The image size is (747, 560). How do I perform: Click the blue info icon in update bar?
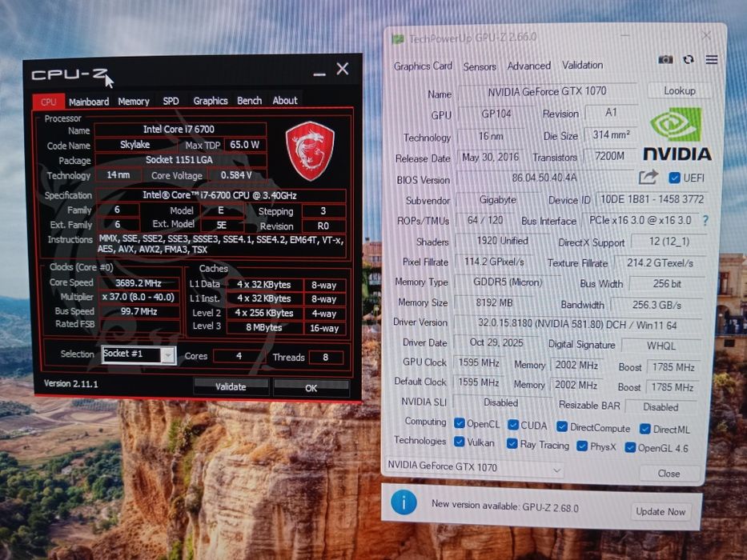pos(404,503)
